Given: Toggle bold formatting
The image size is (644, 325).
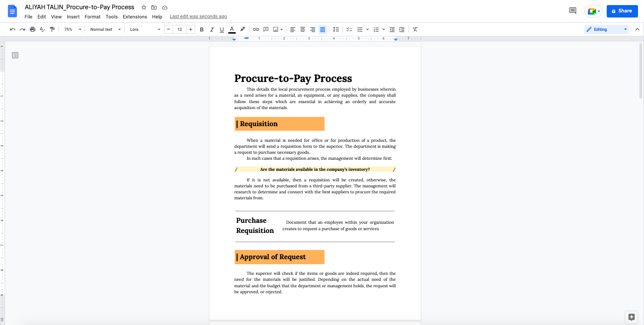Looking at the screenshot, I should [x=202, y=29].
